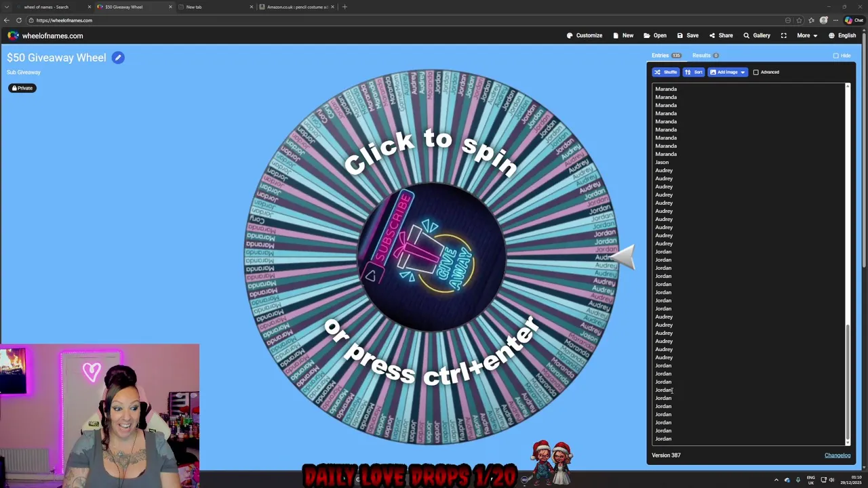Click the first 'Maranda' entry in list
868x488 pixels.
tap(666, 89)
